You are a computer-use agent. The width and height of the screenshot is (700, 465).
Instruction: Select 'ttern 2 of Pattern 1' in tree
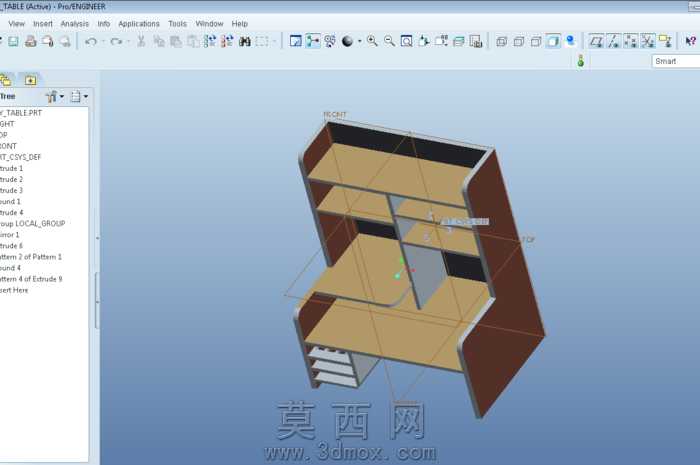(x=31, y=257)
